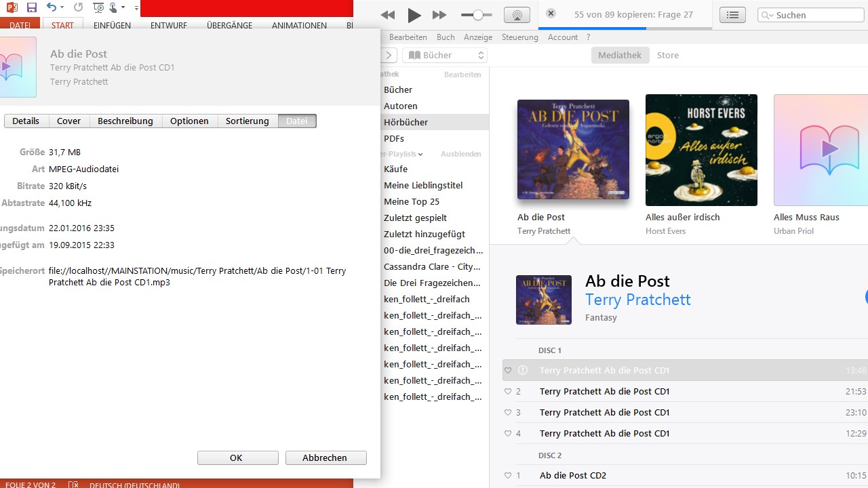Screen dimensions: 868x488
Task: Switch to the ENTWURF ribbon tab
Action: [169, 25]
